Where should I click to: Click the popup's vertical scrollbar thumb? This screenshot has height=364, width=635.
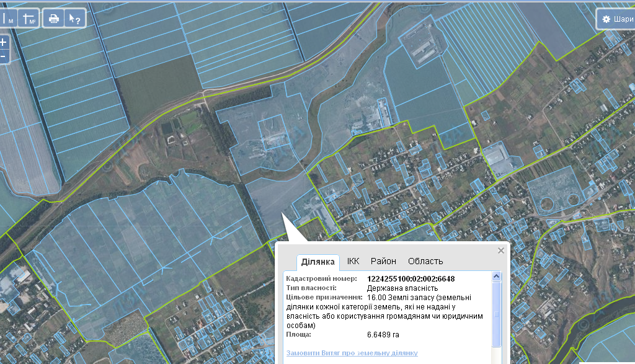point(496,314)
